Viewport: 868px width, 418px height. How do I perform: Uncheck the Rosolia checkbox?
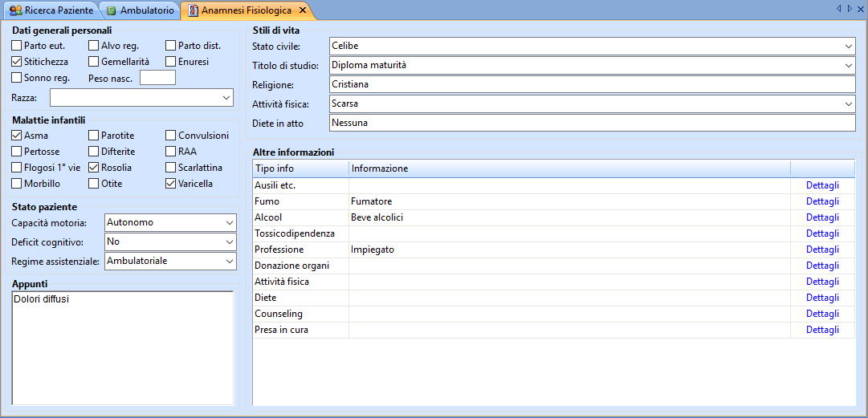tap(94, 168)
